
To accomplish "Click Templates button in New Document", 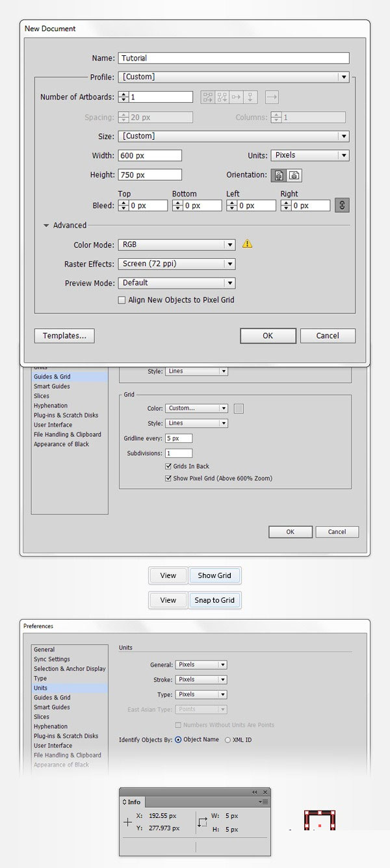I will point(64,335).
